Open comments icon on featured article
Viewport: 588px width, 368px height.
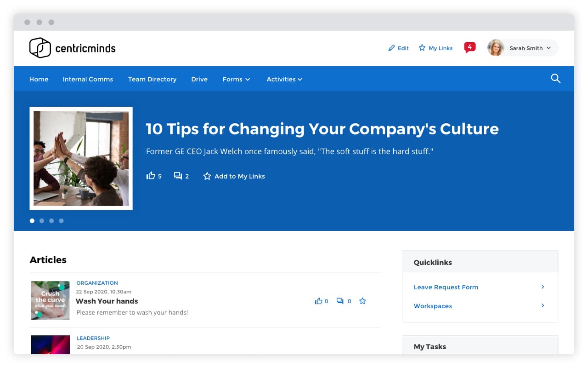[178, 176]
